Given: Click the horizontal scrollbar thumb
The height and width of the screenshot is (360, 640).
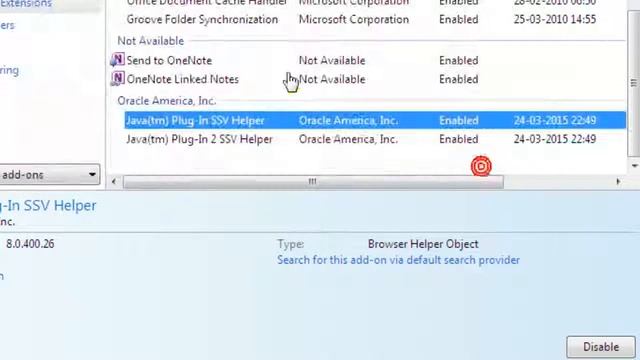Looking at the screenshot, I should pos(313,182).
